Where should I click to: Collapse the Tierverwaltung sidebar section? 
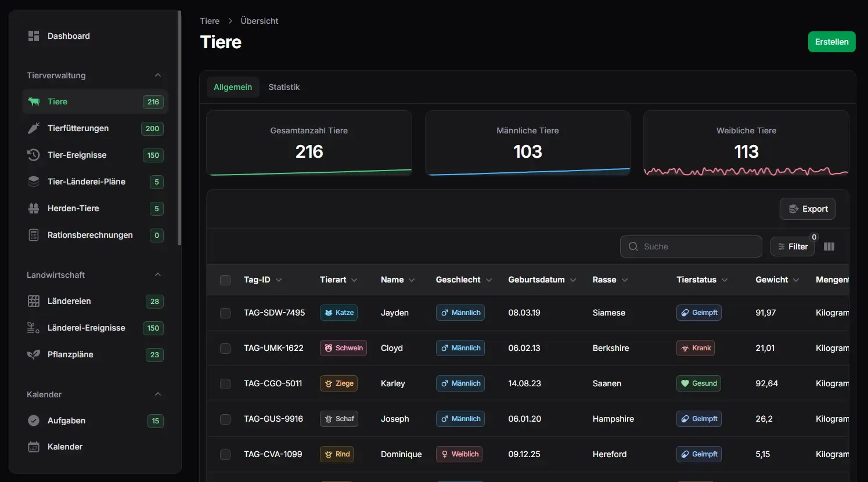(x=157, y=75)
